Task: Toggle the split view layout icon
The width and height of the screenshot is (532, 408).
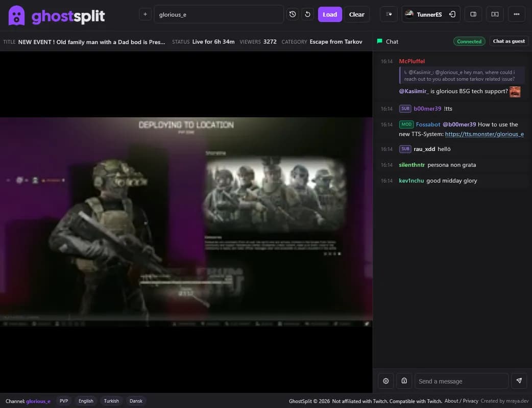Action: (x=473, y=14)
